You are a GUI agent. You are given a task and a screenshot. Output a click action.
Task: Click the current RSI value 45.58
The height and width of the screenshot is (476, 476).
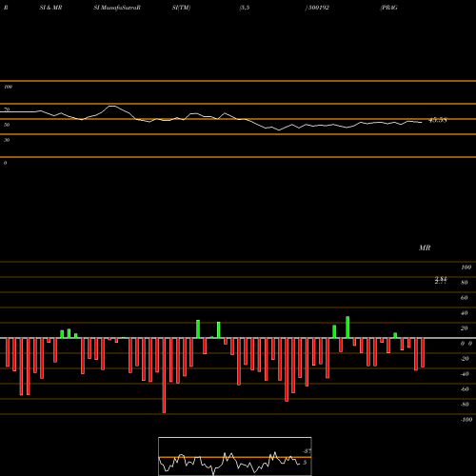click(438, 120)
